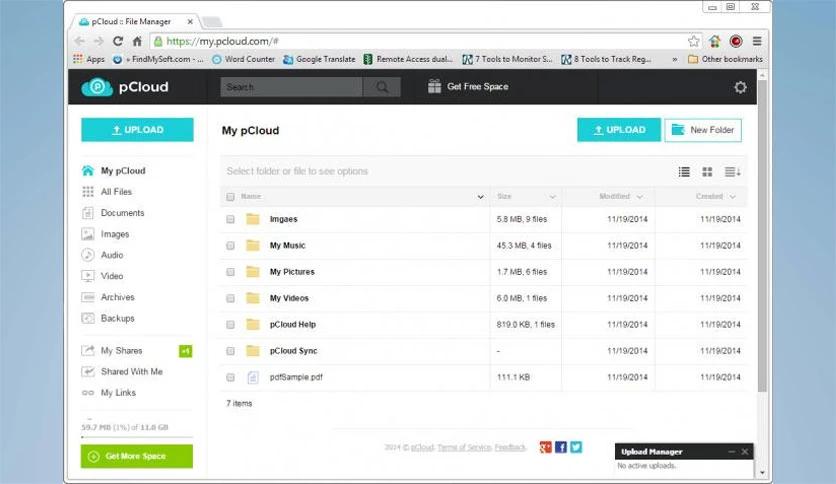
Task: Click the search magnifier button
Action: pos(382,87)
